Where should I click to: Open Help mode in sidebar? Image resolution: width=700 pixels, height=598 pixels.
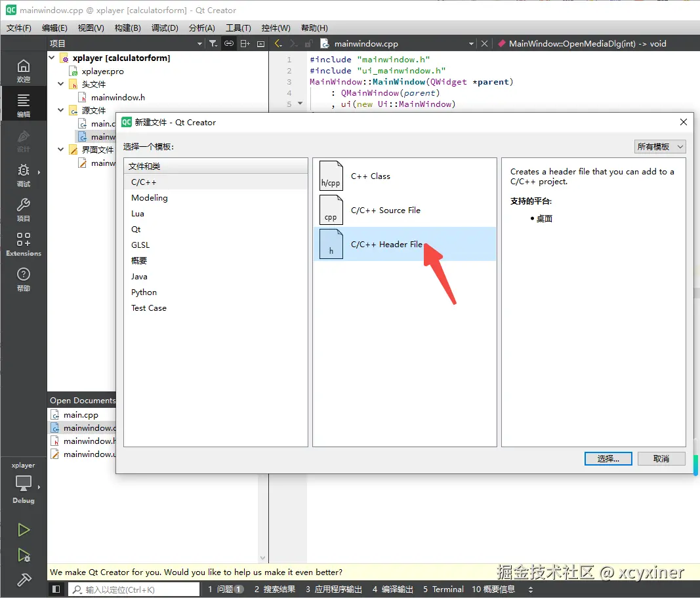click(23, 279)
